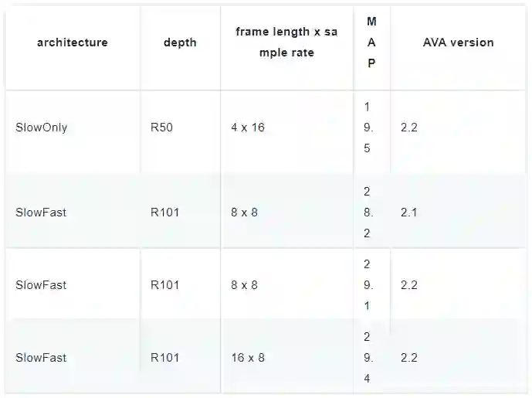This screenshot has height=398, width=532.
Task: Select AVA version 2.2 in 29.4 row
Action: 409,358
